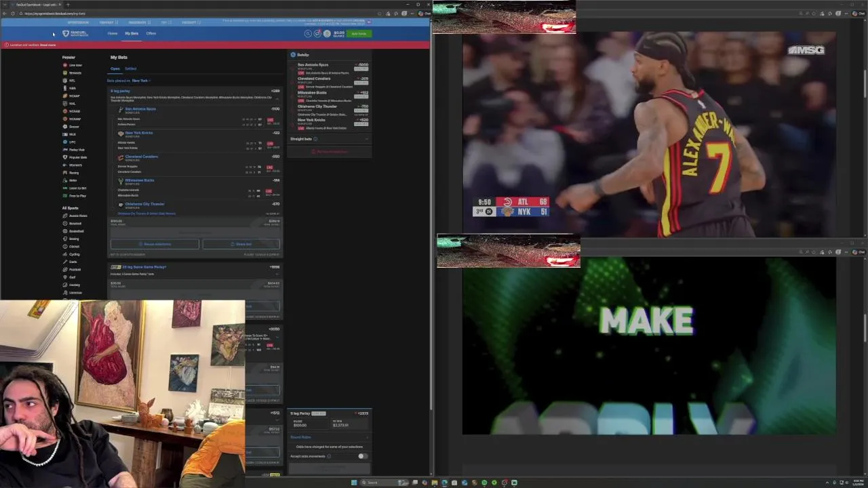Screen dimensions: 868x488
Task: Click Read more in location banner
Action: click(x=48, y=45)
